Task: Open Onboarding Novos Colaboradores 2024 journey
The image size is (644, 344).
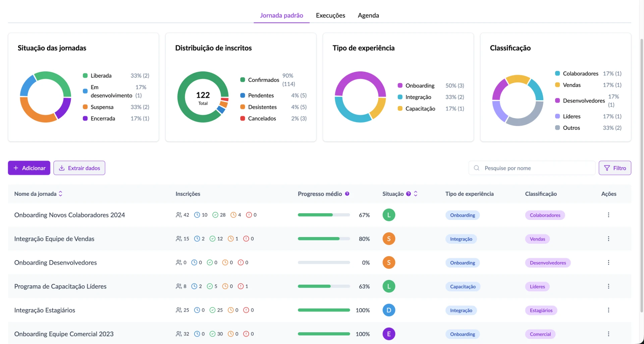Action: click(69, 215)
